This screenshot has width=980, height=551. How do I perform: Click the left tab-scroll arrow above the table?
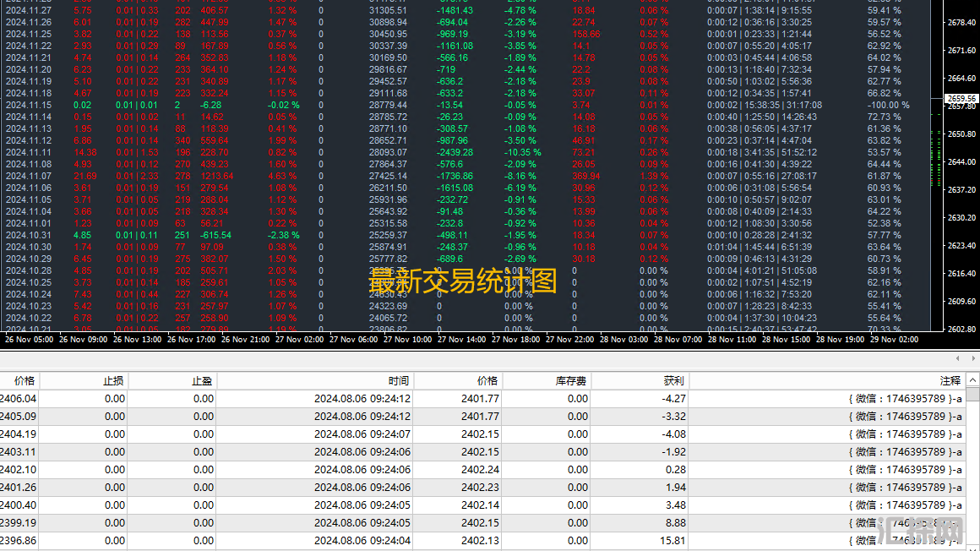[x=957, y=358]
